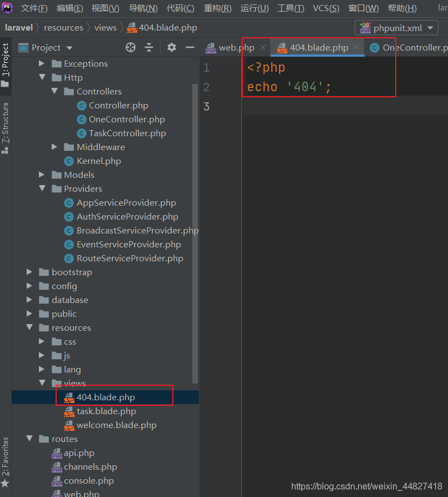Click the task.blade.php blade file icon
Viewport: 448px width, 497px height.
[x=69, y=411]
